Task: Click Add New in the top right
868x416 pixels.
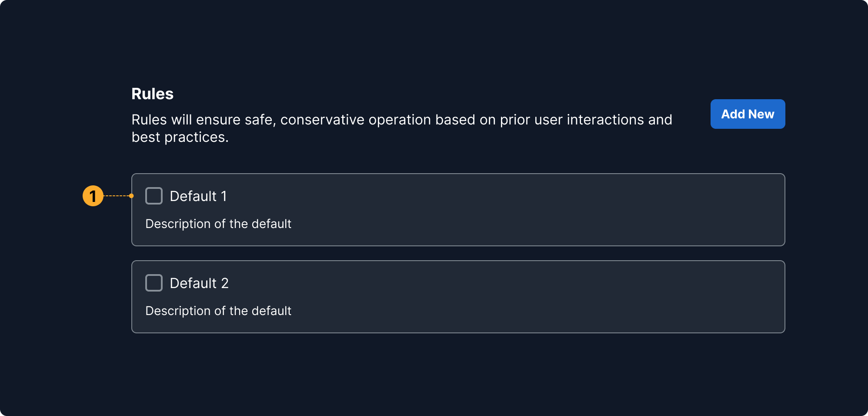Action: coord(747,114)
